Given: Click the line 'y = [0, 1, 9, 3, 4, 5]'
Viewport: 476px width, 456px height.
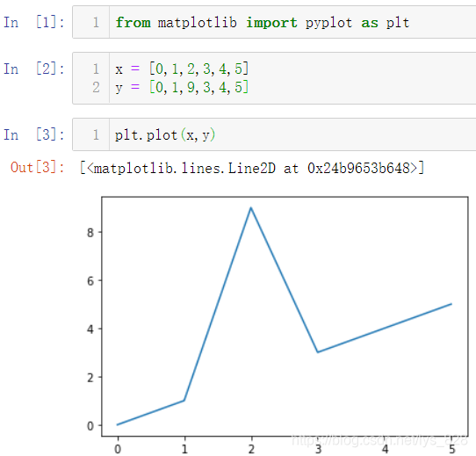Looking at the screenshot, I should [182, 88].
